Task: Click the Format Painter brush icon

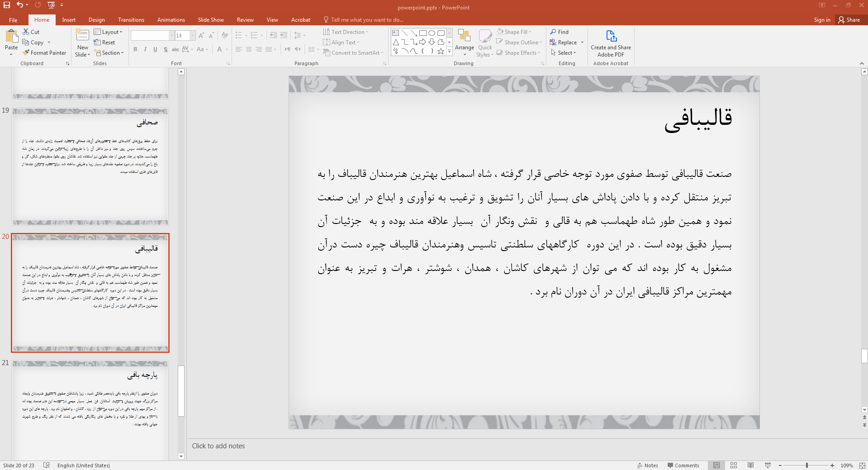Action: coord(26,52)
